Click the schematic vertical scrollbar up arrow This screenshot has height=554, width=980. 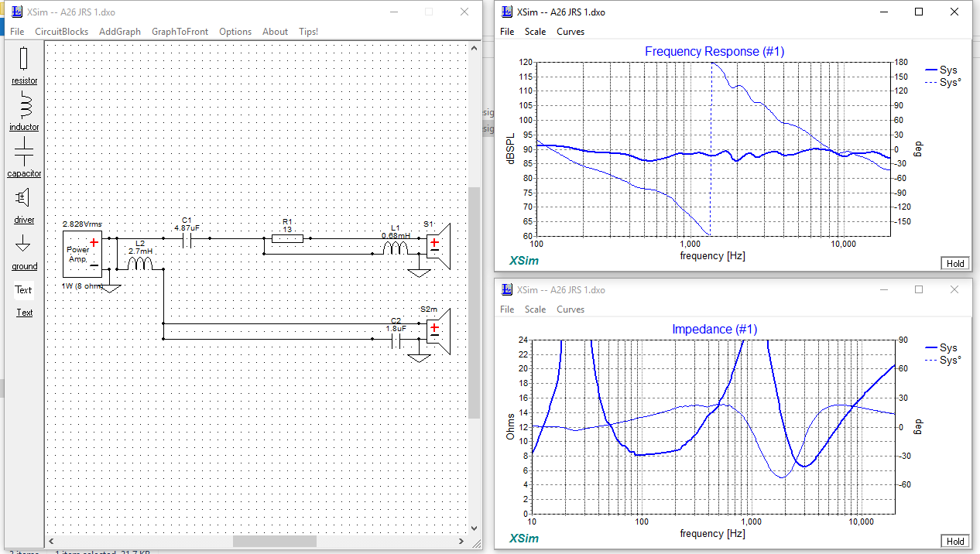pos(475,48)
